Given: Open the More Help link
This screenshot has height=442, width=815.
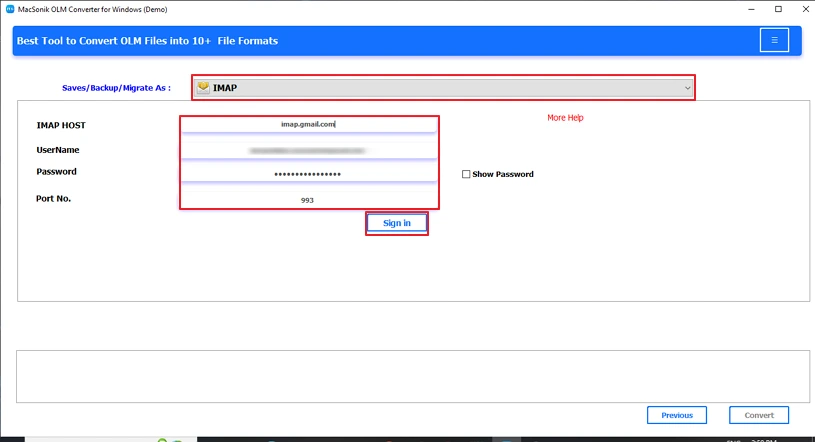Looking at the screenshot, I should click(x=565, y=118).
